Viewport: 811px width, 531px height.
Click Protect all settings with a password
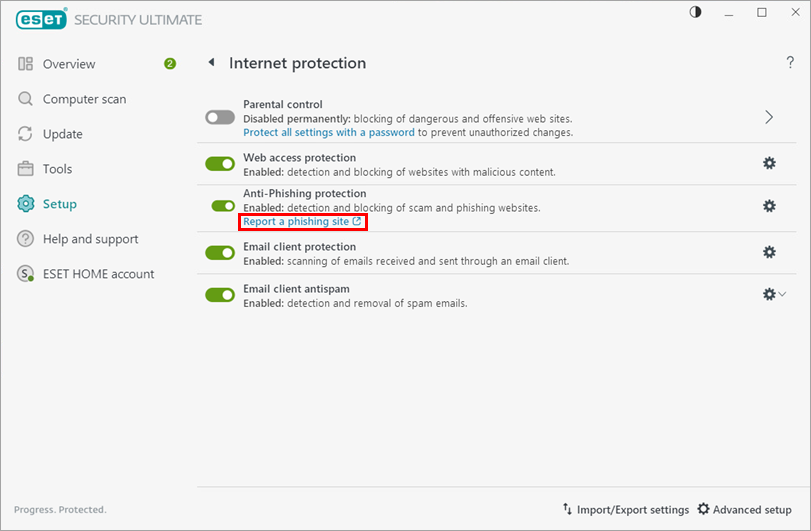(x=329, y=132)
